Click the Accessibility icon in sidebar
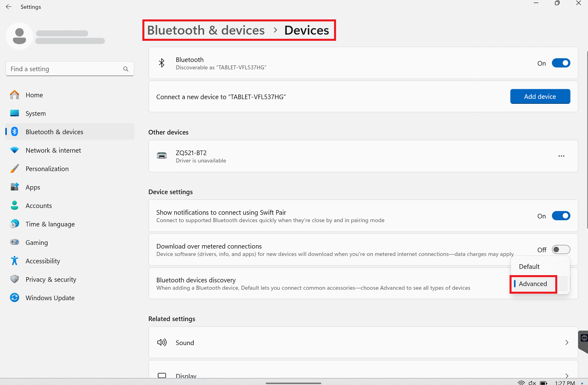588x385 pixels. click(15, 261)
